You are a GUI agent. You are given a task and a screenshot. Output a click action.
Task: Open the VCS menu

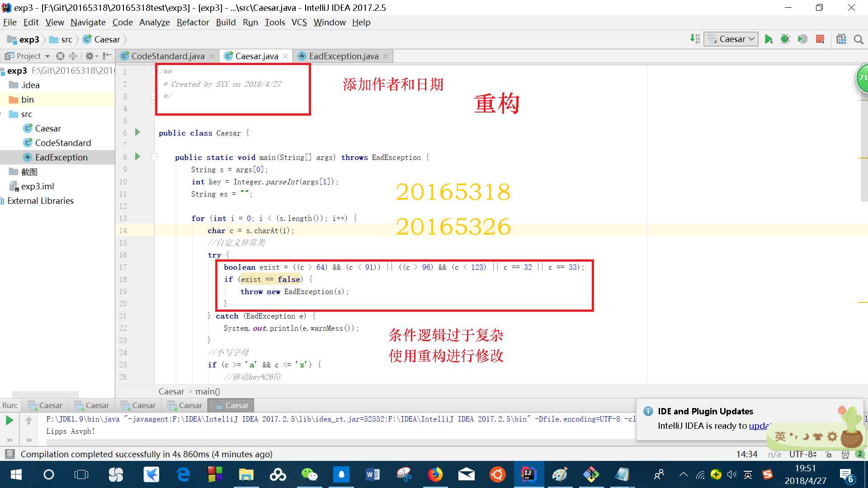tap(299, 22)
